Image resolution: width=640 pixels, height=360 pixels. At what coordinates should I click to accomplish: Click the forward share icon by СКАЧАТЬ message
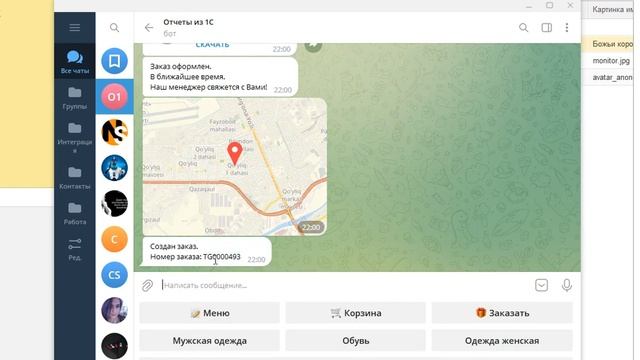click(x=313, y=45)
